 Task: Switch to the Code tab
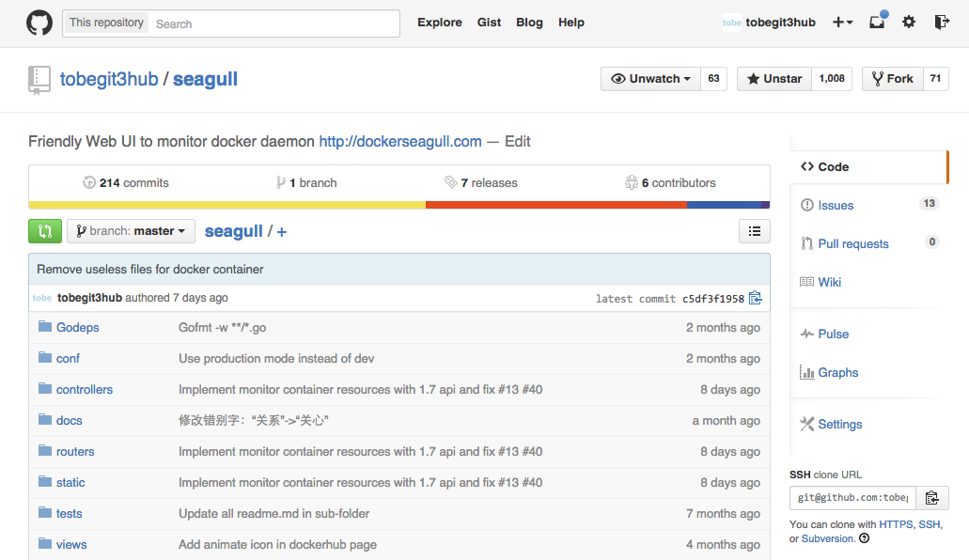868,167
